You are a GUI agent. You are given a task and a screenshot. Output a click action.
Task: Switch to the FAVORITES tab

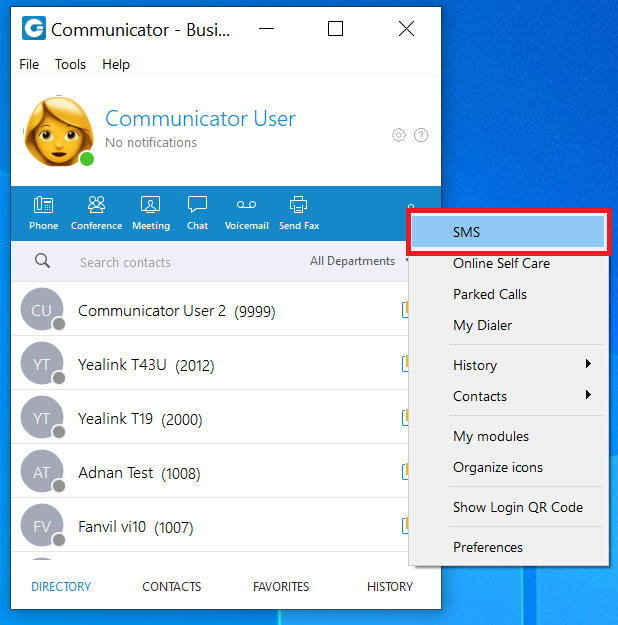pyautogui.click(x=281, y=586)
